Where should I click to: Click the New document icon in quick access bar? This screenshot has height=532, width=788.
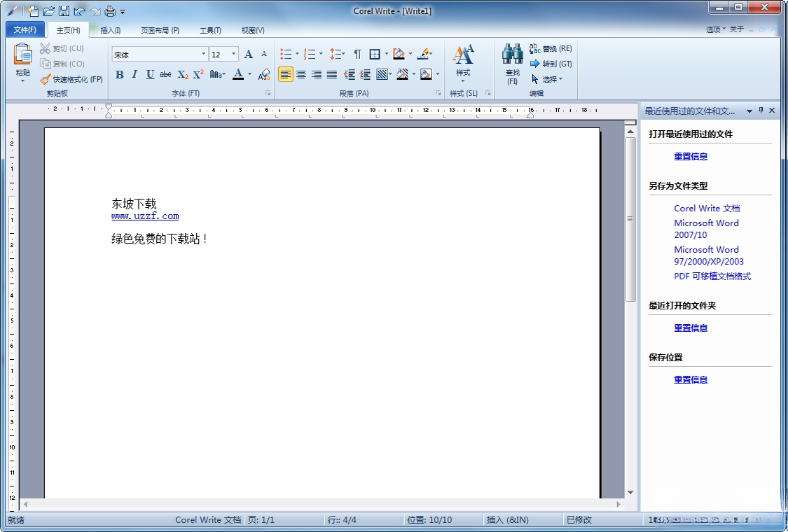coord(33,10)
